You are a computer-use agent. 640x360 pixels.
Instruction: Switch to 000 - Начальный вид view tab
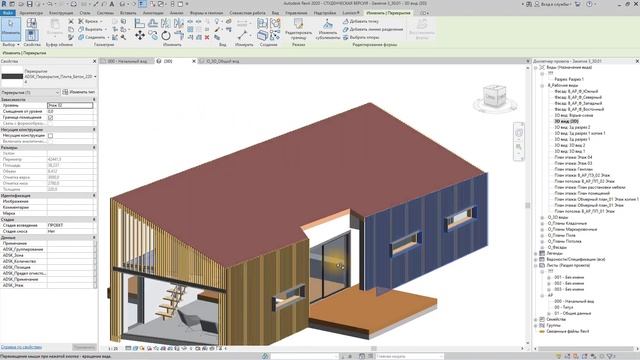point(127,61)
